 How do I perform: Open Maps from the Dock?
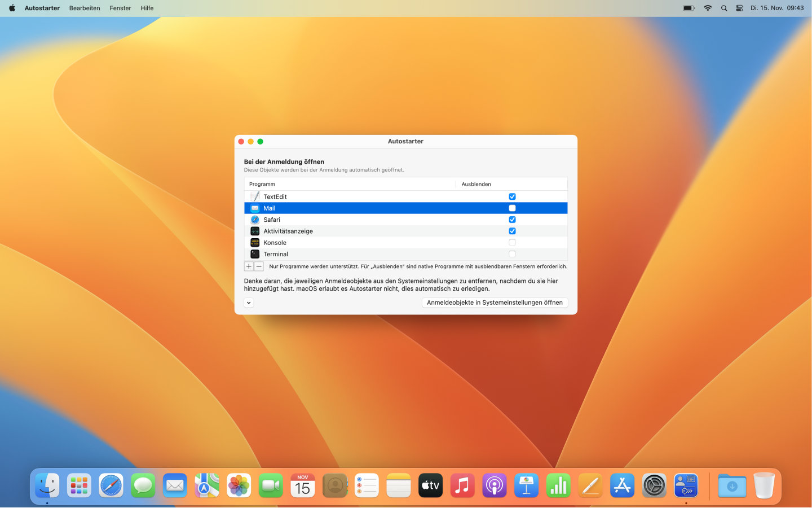[207, 485]
